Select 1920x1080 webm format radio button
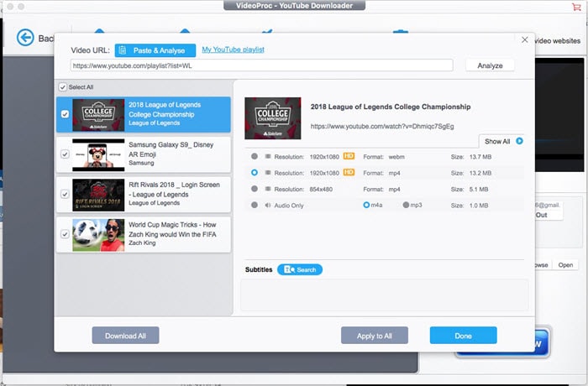This screenshot has height=386, width=588. [255, 156]
